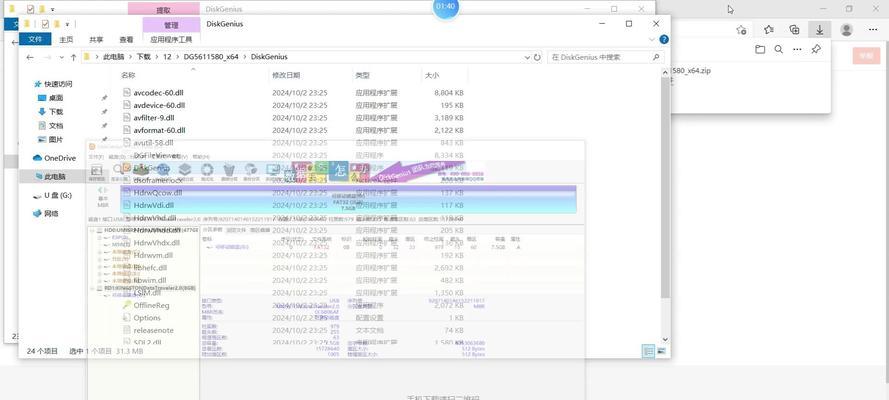
Task: Expand the ribbon with the chevron
Action: 652,40
